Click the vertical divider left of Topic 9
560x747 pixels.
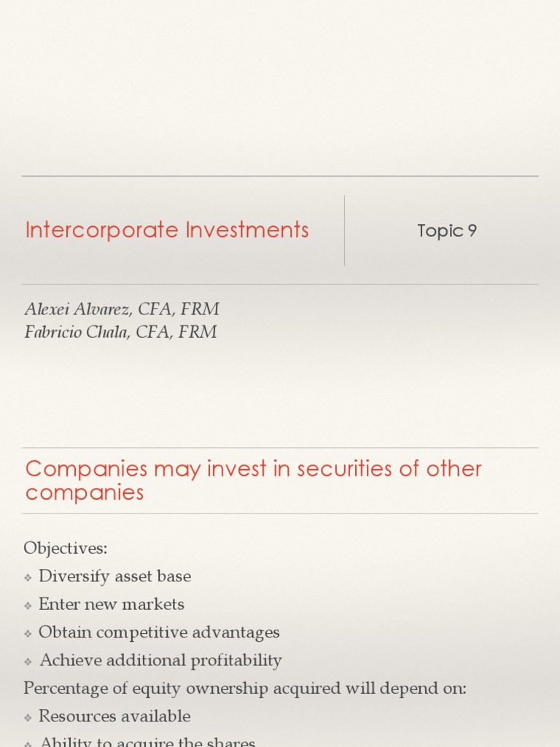[345, 231]
